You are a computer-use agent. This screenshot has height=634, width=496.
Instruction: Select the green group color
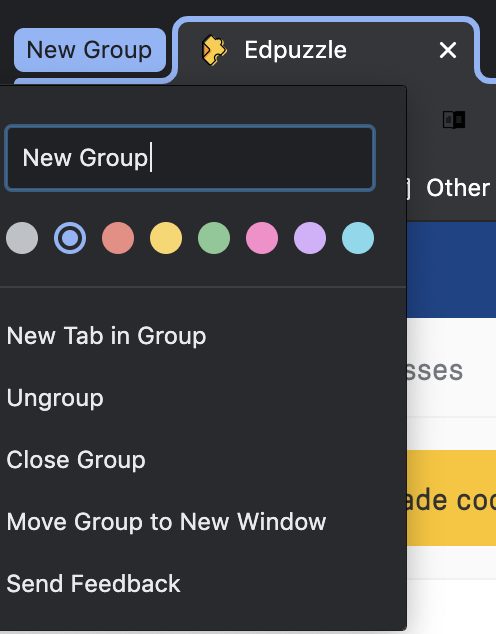[214, 238]
